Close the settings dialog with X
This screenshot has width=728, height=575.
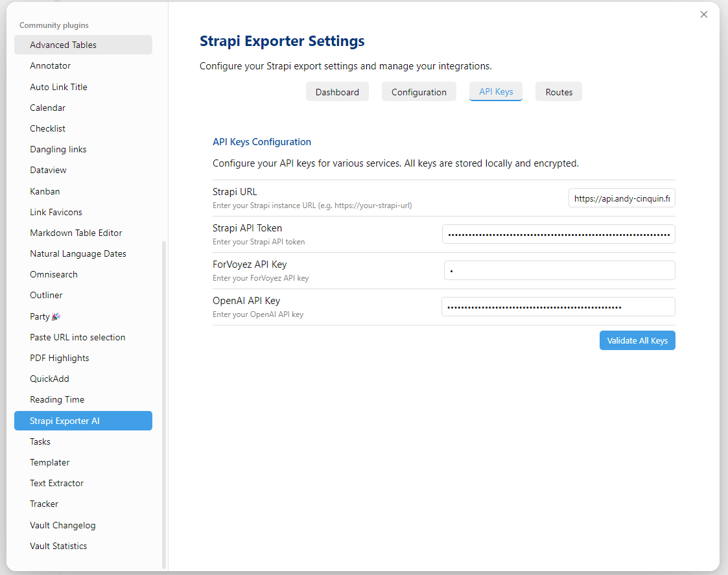point(704,14)
